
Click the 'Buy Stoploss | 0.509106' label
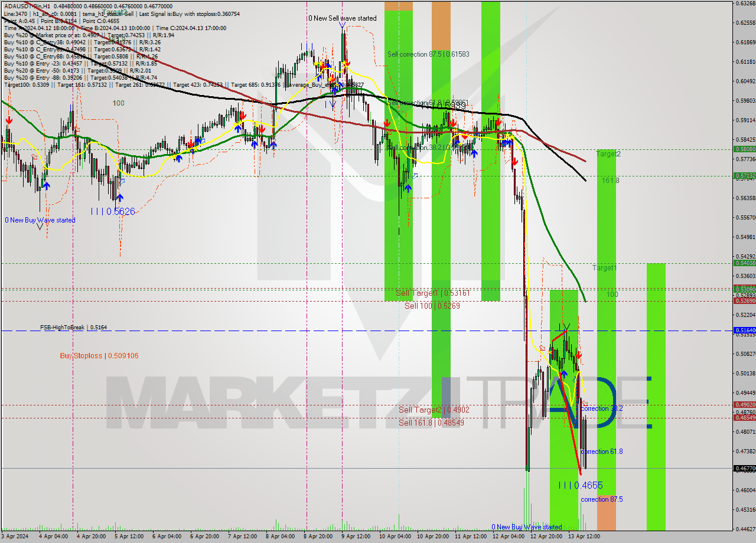click(x=99, y=356)
